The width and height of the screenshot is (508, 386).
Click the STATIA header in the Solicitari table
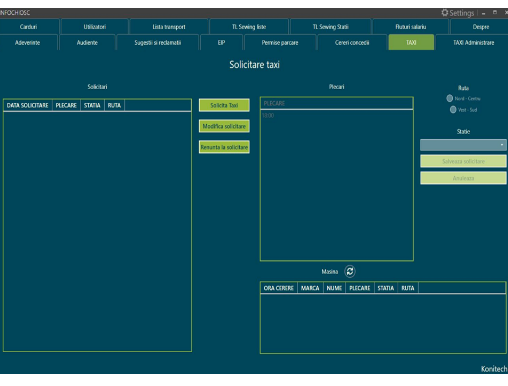[92, 105]
